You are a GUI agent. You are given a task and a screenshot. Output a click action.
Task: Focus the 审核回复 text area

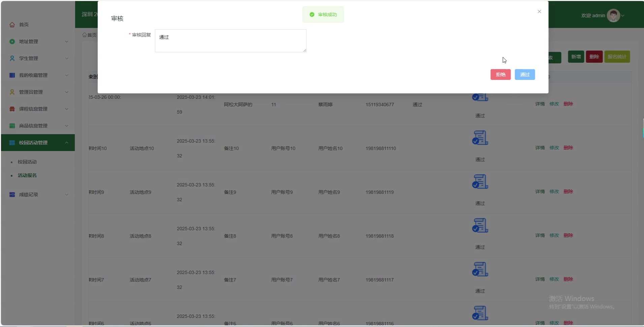pyautogui.click(x=231, y=41)
